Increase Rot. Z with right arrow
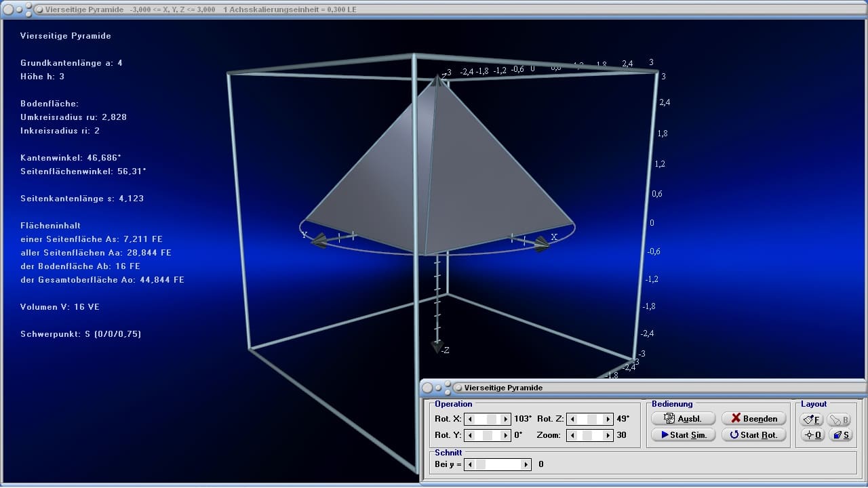This screenshot has height=488, width=868. pyautogui.click(x=608, y=420)
